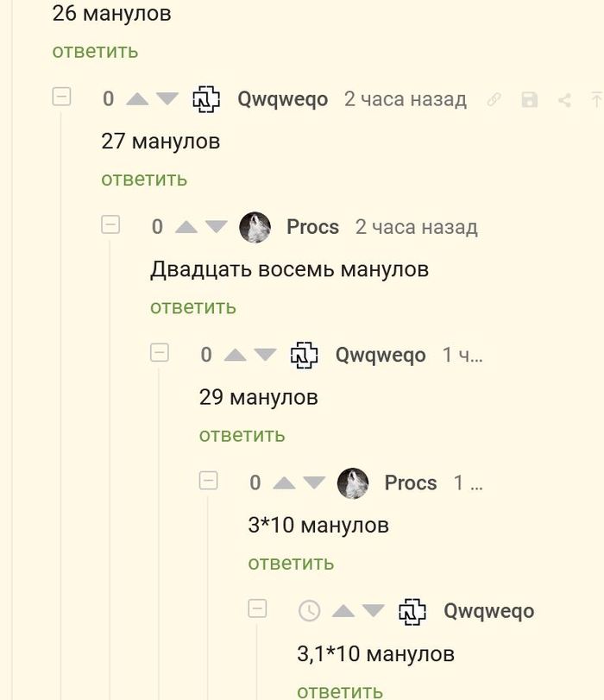Reply to 'Двадцать восемь манулов' comment

194,306
